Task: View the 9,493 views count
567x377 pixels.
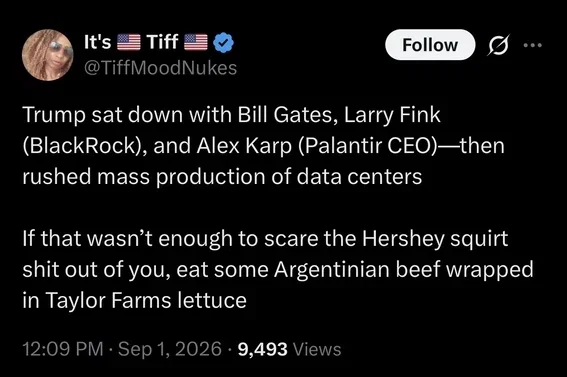Action: point(263,349)
